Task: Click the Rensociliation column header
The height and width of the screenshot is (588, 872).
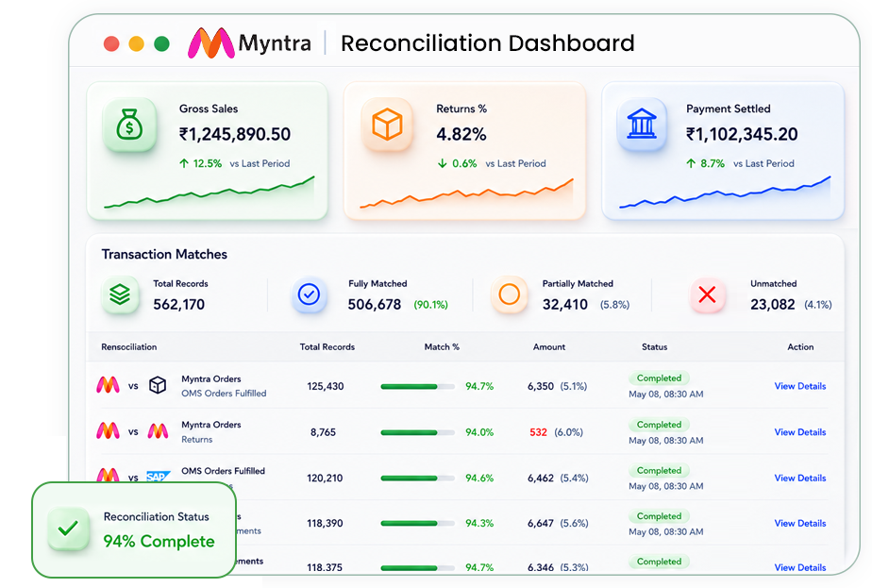Action: (x=129, y=346)
